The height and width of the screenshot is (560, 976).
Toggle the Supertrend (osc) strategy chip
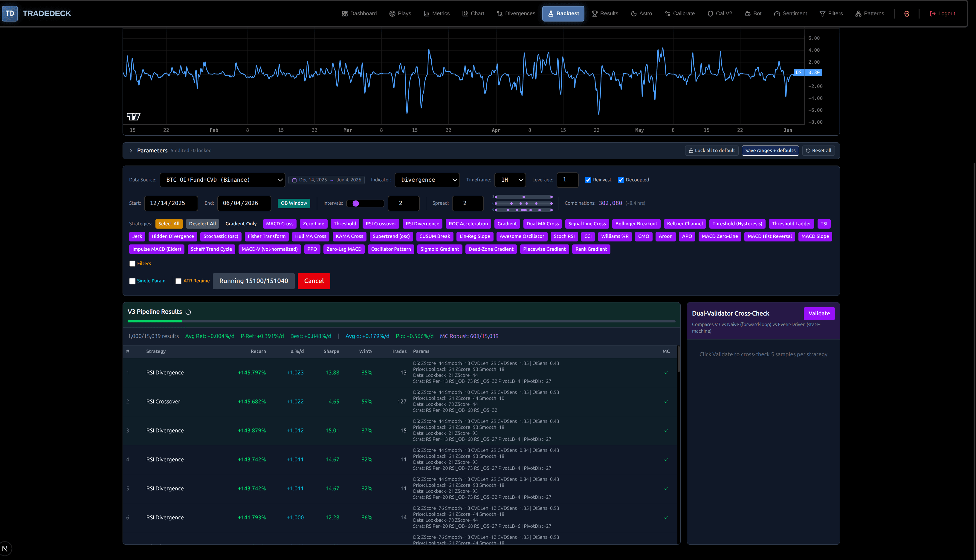point(391,237)
